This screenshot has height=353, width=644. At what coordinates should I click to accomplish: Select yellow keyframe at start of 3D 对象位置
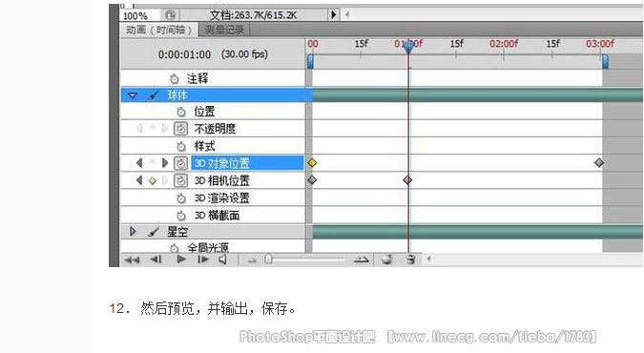tap(312, 163)
